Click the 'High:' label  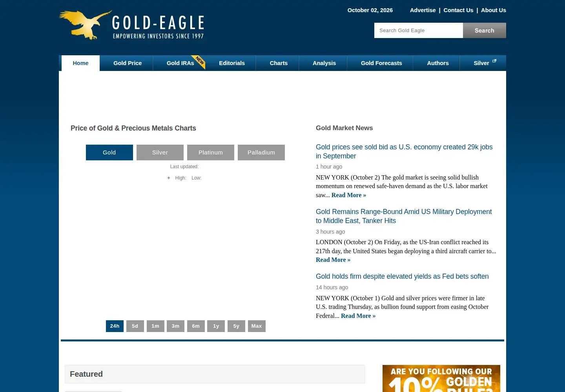point(180,178)
